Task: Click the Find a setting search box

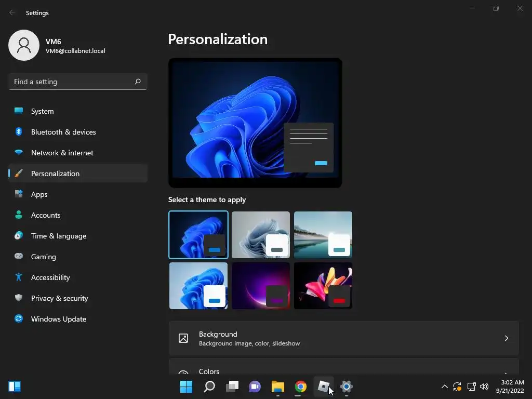Action: pos(78,82)
